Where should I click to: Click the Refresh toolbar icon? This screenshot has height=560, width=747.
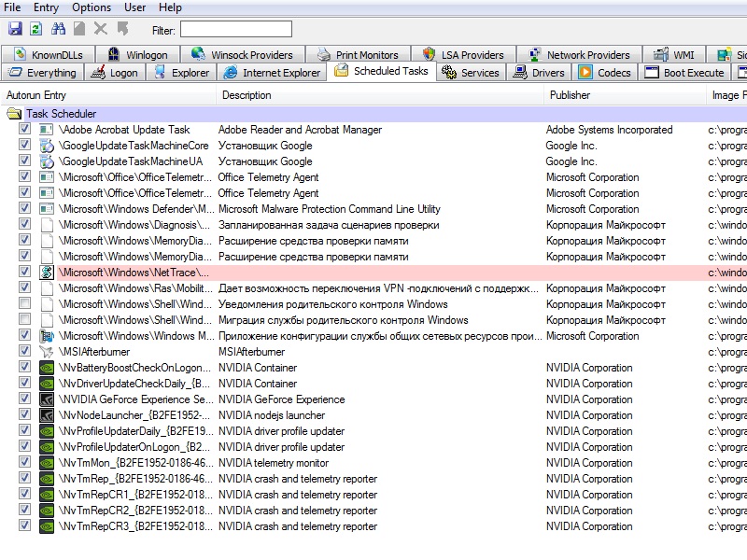tap(36, 29)
